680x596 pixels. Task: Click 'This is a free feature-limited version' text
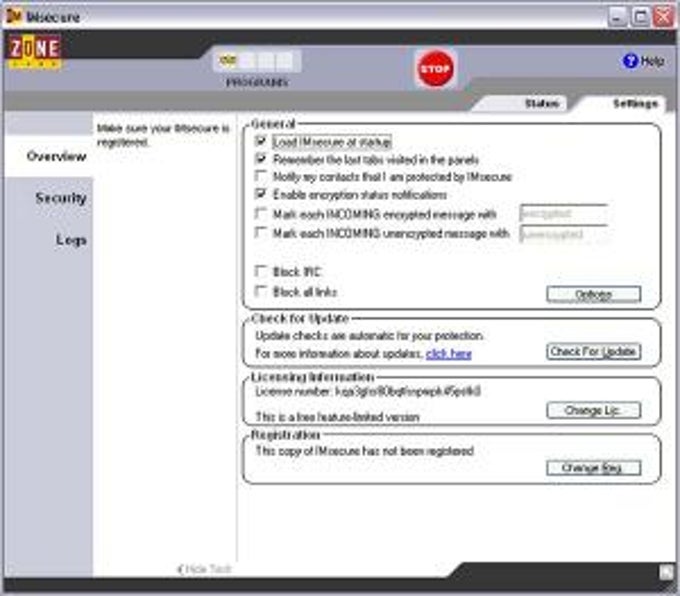337,417
